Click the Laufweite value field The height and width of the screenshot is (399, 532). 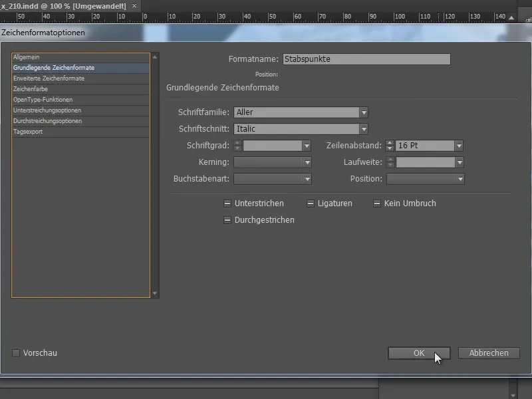[426, 162]
